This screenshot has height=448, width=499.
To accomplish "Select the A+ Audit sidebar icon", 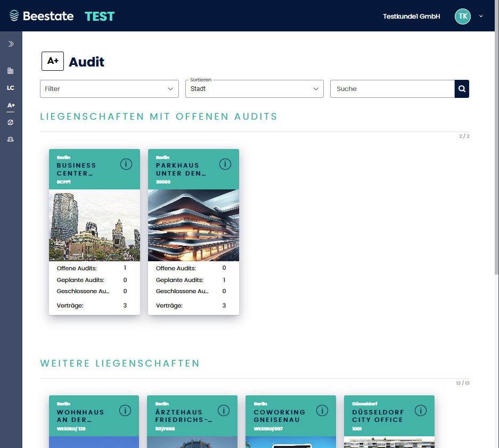I will click(x=11, y=105).
